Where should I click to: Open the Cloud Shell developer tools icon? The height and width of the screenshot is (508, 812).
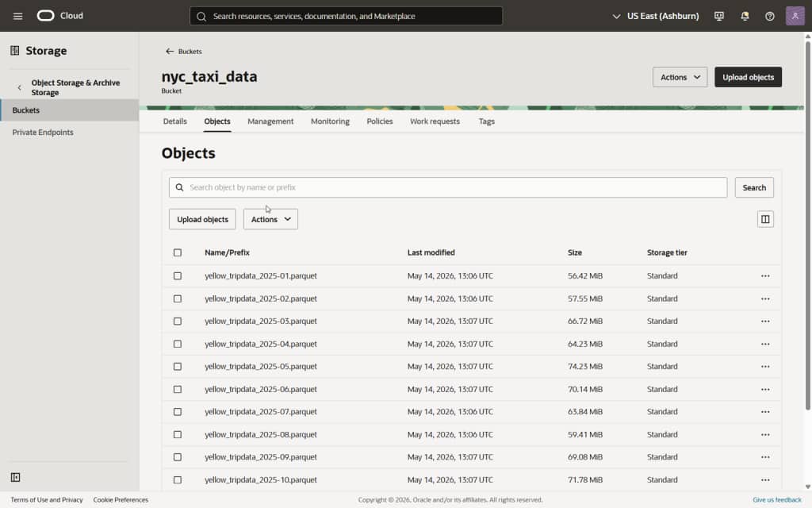(x=718, y=16)
